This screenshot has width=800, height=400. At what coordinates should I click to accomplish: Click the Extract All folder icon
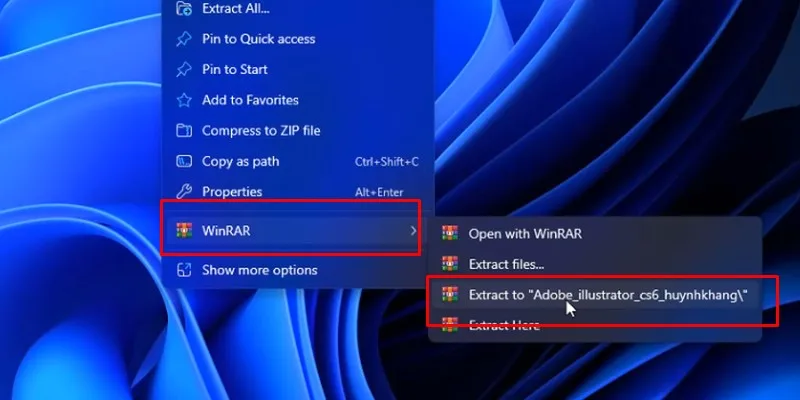point(184,8)
